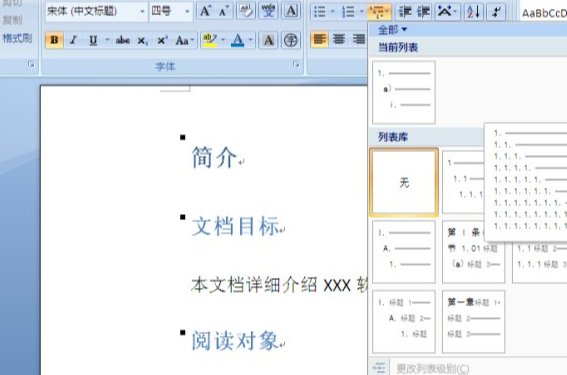This screenshot has height=375, width=567.
Task: Click the character border icon
Action: coord(291,11)
